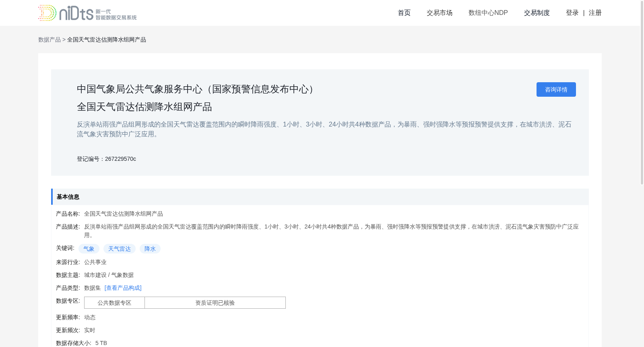This screenshot has height=347, width=644.
Task: Select the 降水 keyword tag
Action: [x=150, y=249]
